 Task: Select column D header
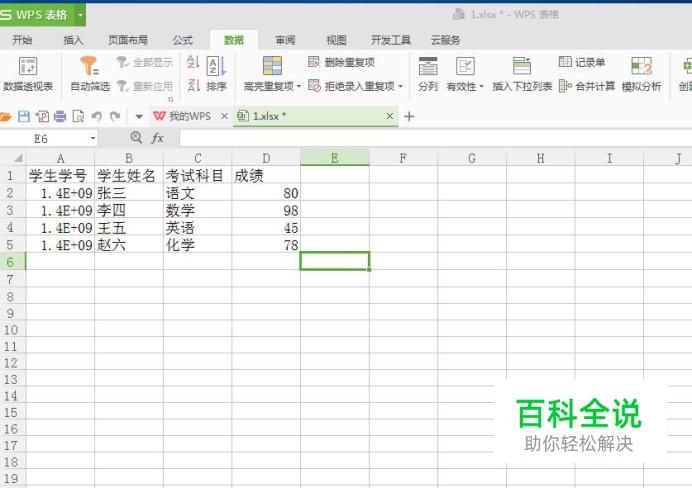click(x=266, y=158)
